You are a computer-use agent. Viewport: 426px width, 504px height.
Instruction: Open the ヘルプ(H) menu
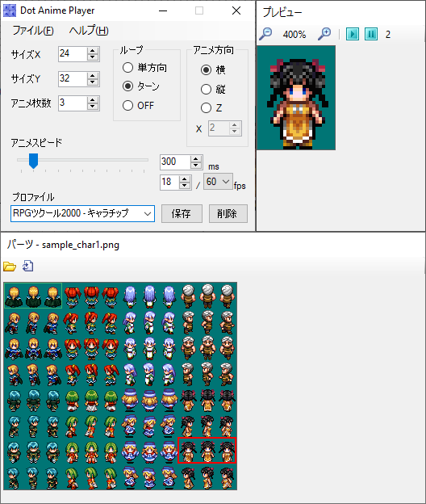click(x=89, y=31)
